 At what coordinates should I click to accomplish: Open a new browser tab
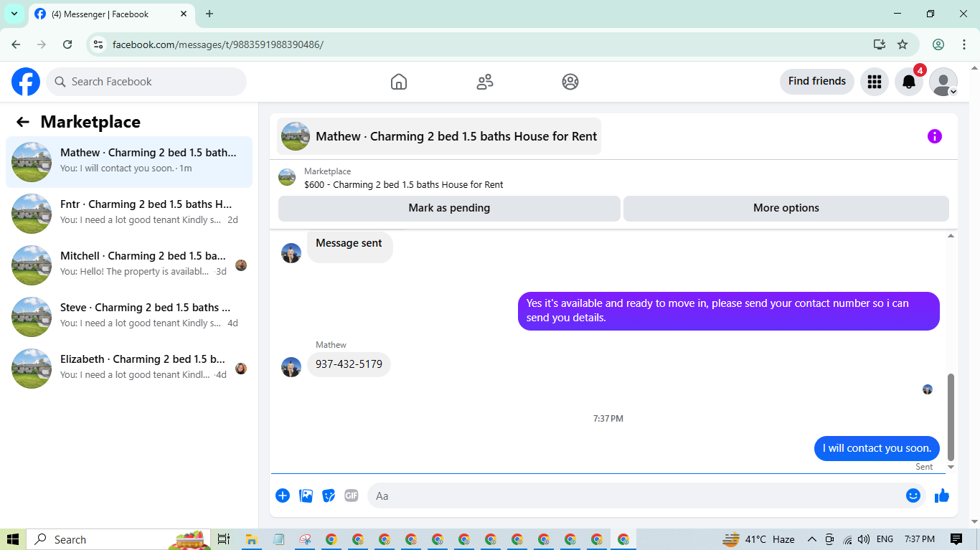tap(209, 14)
